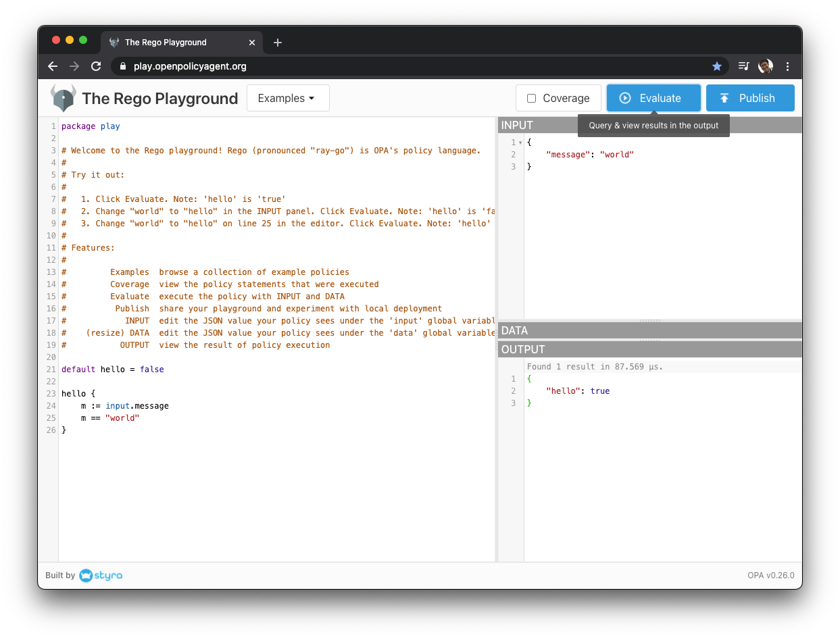
Task: Open the Examples dropdown
Action: [x=288, y=98]
